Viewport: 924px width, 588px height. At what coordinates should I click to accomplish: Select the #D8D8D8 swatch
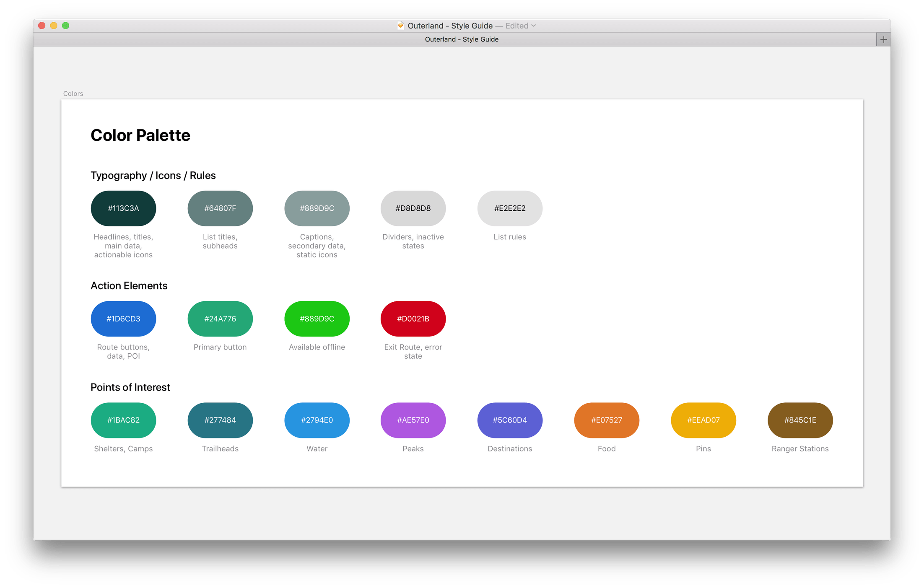click(413, 208)
